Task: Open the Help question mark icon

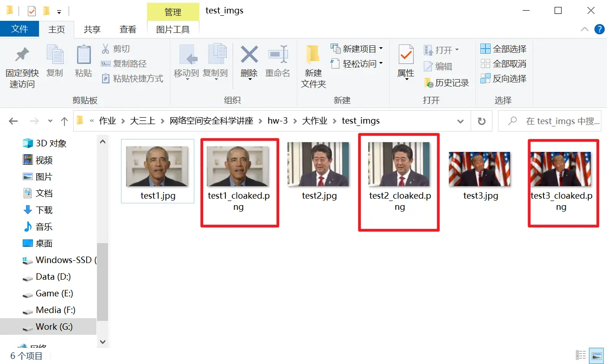Action: coord(599,29)
